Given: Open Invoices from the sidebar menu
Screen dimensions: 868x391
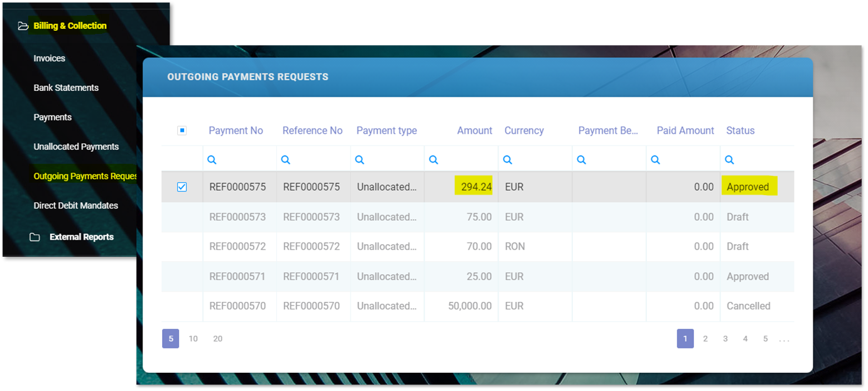Looking at the screenshot, I should (50, 58).
